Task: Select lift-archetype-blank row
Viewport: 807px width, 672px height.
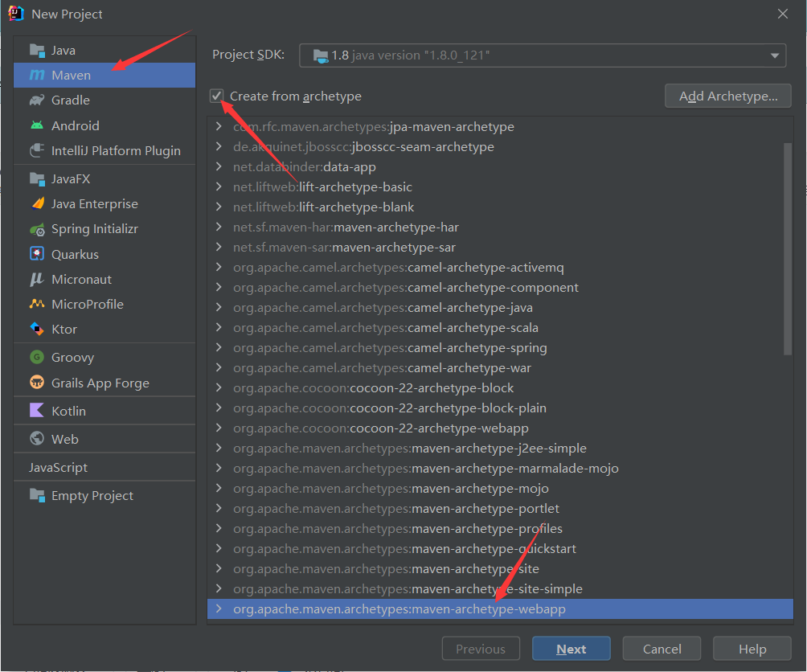Action: pyautogui.click(x=500, y=207)
